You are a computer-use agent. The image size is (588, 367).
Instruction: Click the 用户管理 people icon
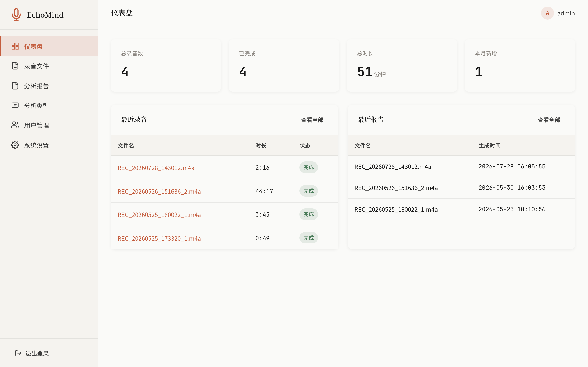pos(15,125)
